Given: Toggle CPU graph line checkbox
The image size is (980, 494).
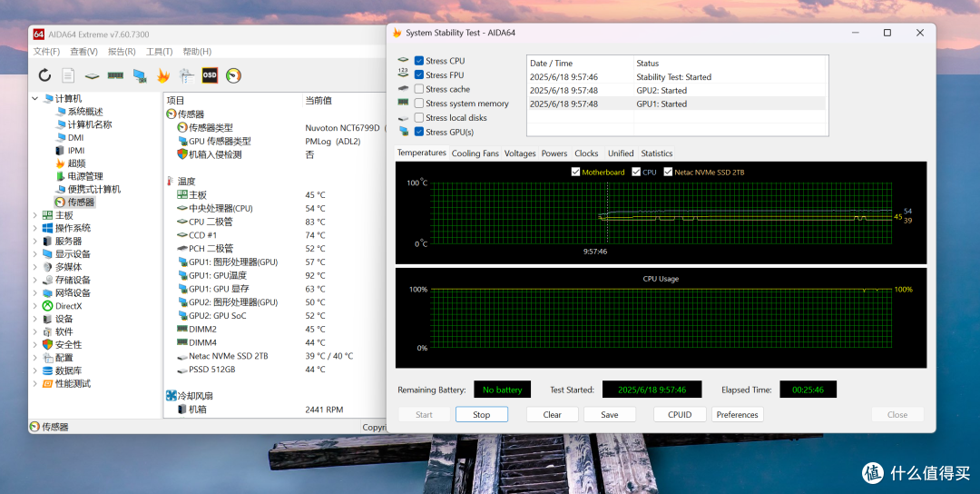Looking at the screenshot, I should point(636,172).
